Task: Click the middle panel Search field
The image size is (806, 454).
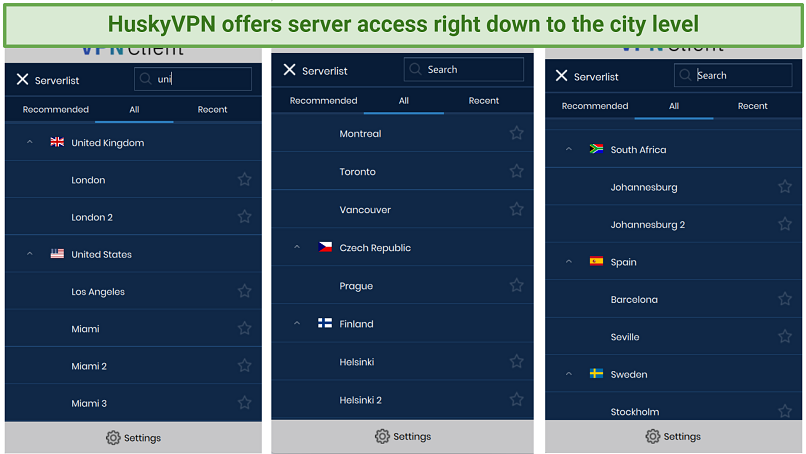Action: (464, 69)
